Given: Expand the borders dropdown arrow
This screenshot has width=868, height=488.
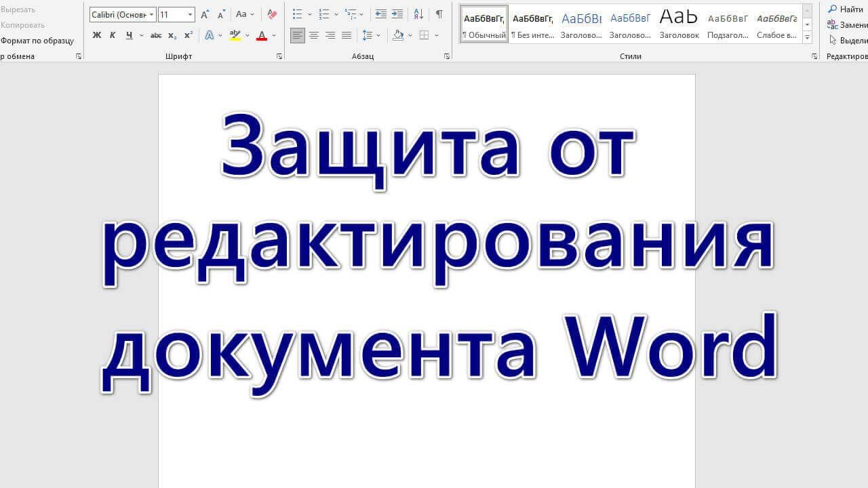Looking at the screenshot, I should coord(437,35).
